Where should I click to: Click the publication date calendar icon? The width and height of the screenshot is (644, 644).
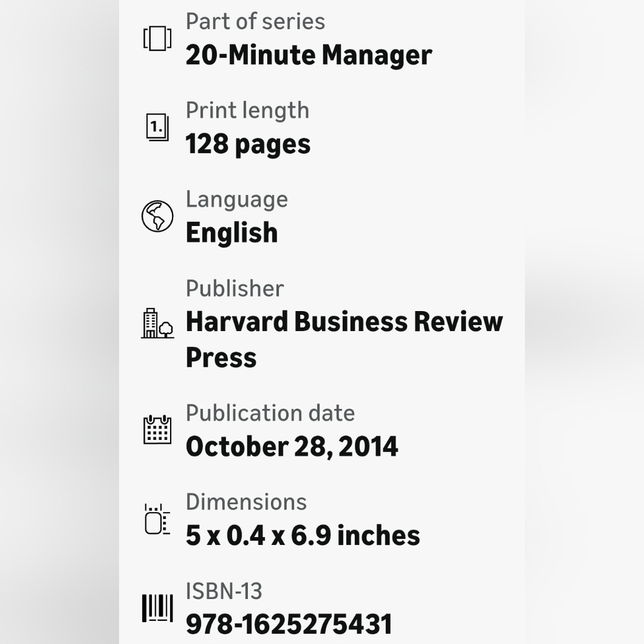coord(157,429)
